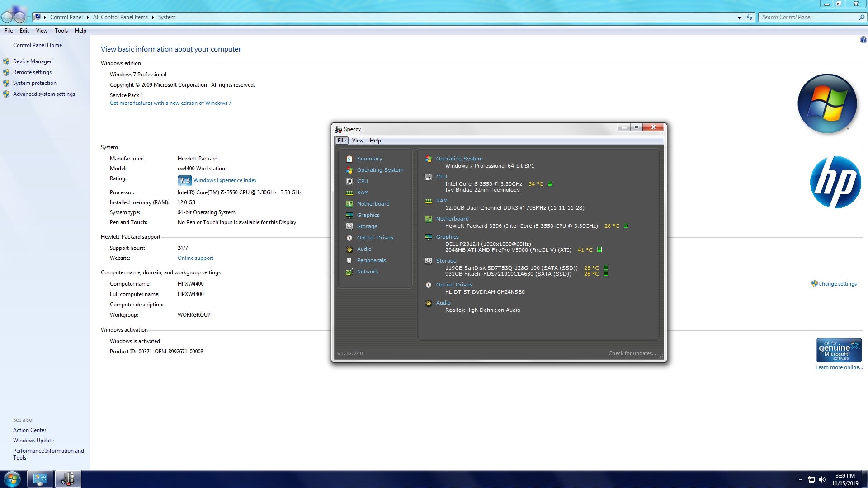Image resolution: width=868 pixels, height=488 pixels.
Task: Click the SanDisk drive temperature indicator
Action: (x=606, y=267)
